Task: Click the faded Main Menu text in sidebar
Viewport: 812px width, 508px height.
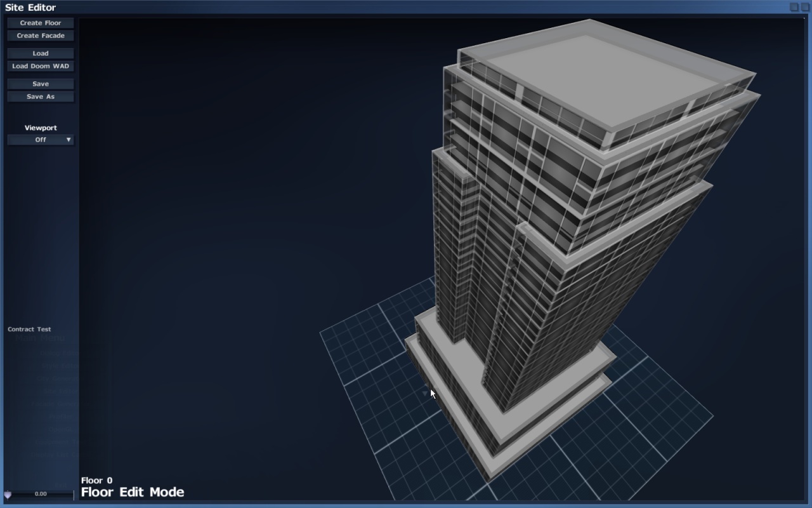Action: [x=40, y=338]
